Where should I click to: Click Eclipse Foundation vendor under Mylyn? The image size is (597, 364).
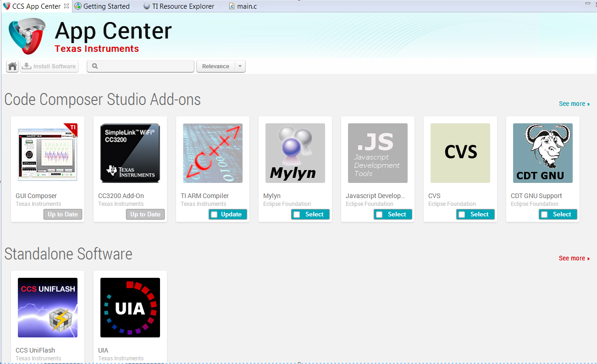[x=287, y=204]
